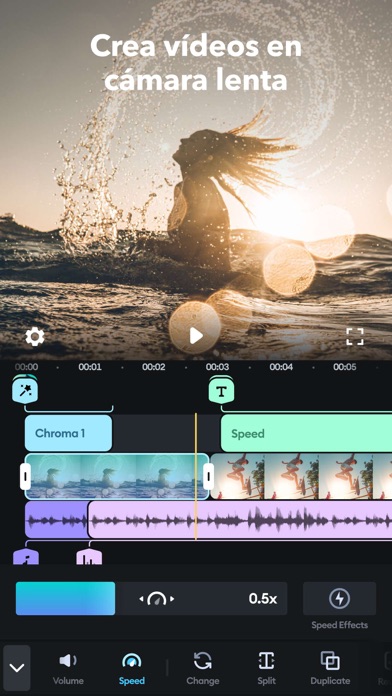Viewport: 392px width, 696px height.
Task: Tap the right trim handle of selected clip
Action: tap(208, 476)
